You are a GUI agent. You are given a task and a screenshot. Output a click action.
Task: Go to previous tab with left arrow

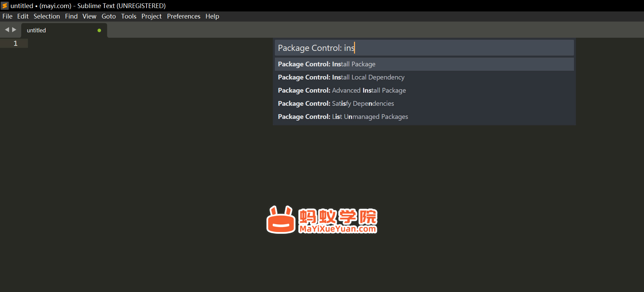point(7,30)
